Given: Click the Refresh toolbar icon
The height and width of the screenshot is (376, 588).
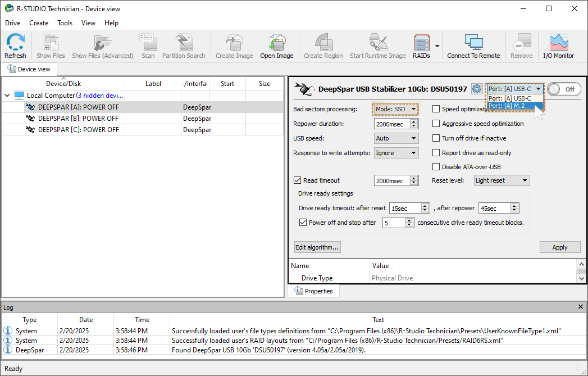Looking at the screenshot, I should [15, 42].
